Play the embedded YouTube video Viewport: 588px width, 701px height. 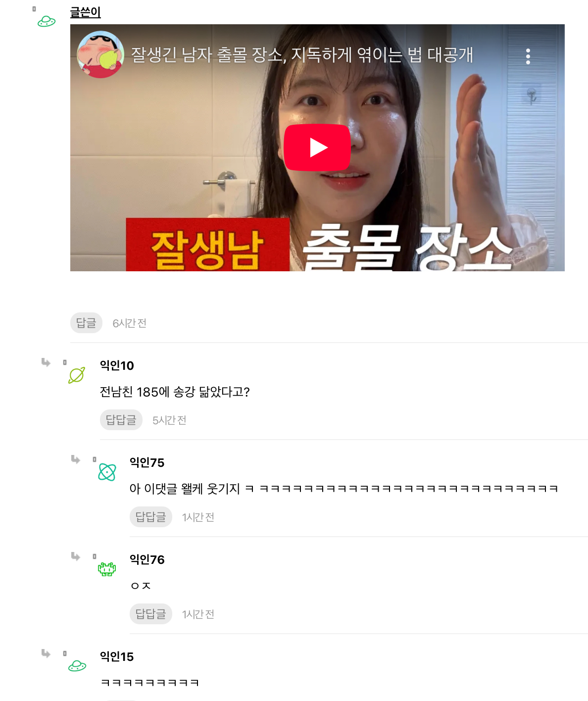(x=317, y=148)
